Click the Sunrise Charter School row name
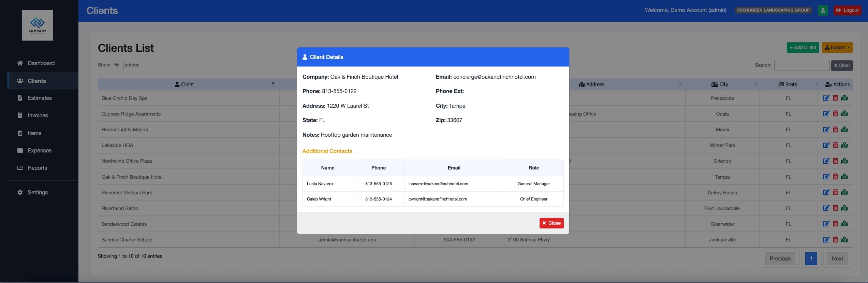Image resolution: width=868 pixels, height=283 pixels. pyautogui.click(x=127, y=239)
